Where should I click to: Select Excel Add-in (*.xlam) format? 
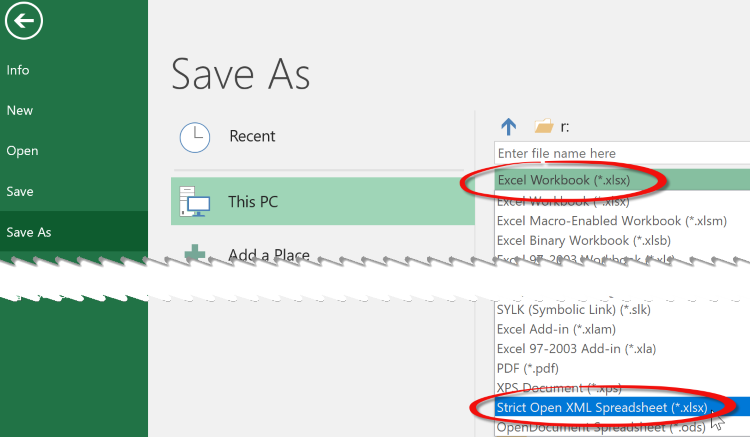click(x=556, y=329)
